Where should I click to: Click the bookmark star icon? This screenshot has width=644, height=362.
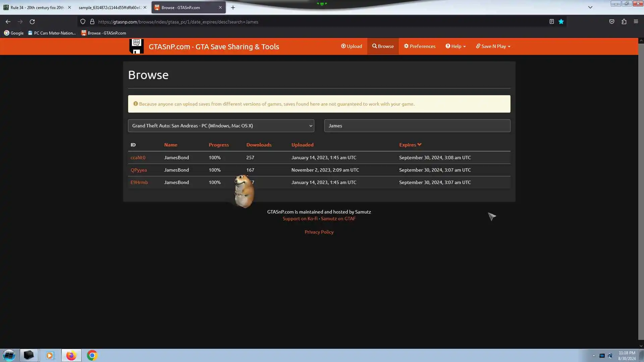pos(561,22)
